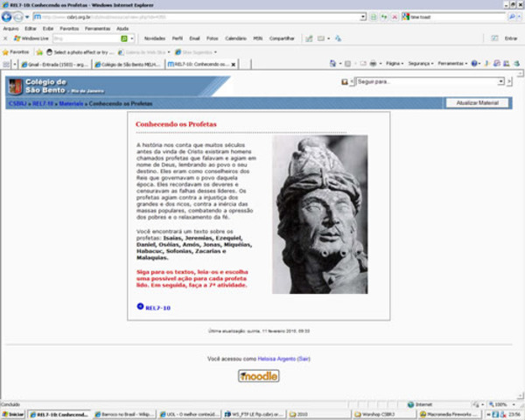This screenshot has width=525, height=420.
Task: Click Novidades in the Windows Live toolbar
Action: click(x=155, y=38)
